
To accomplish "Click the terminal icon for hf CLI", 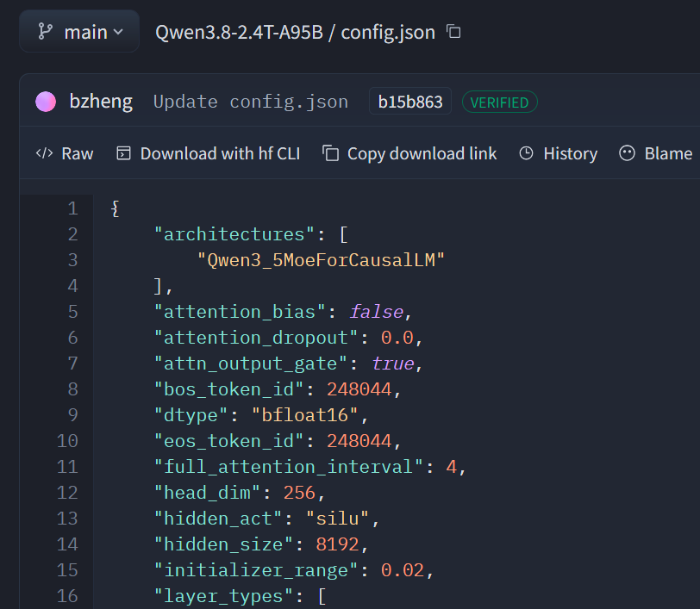I will point(123,153).
